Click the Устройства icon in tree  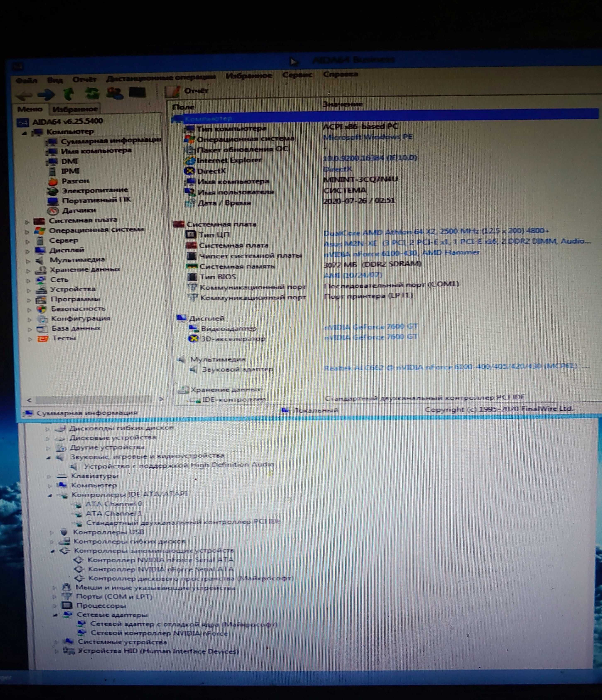(41, 290)
